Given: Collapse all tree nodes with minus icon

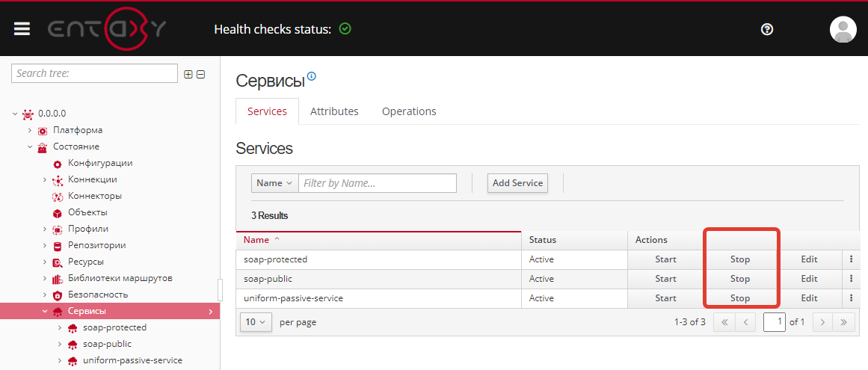Looking at the screenshot, I should tap(200, 74).
